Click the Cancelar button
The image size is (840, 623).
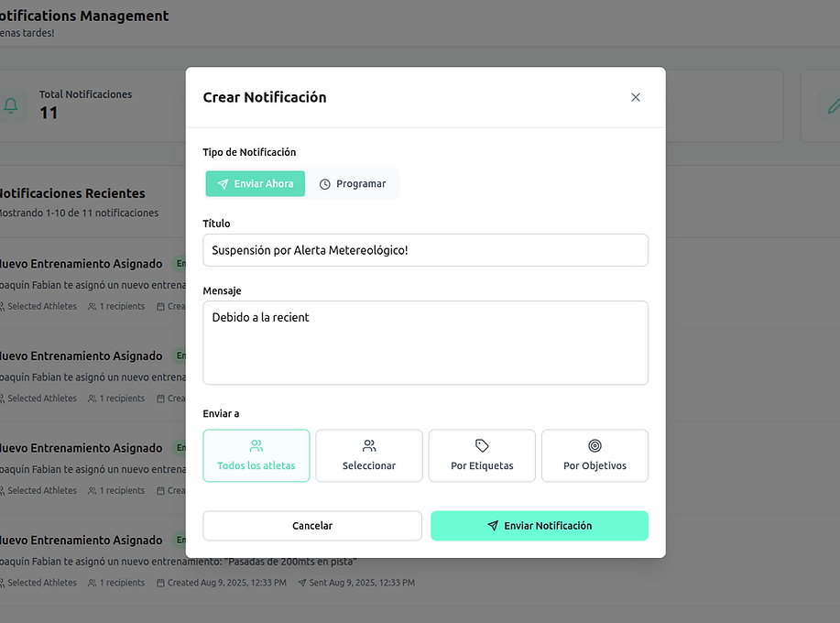(312, 526)
